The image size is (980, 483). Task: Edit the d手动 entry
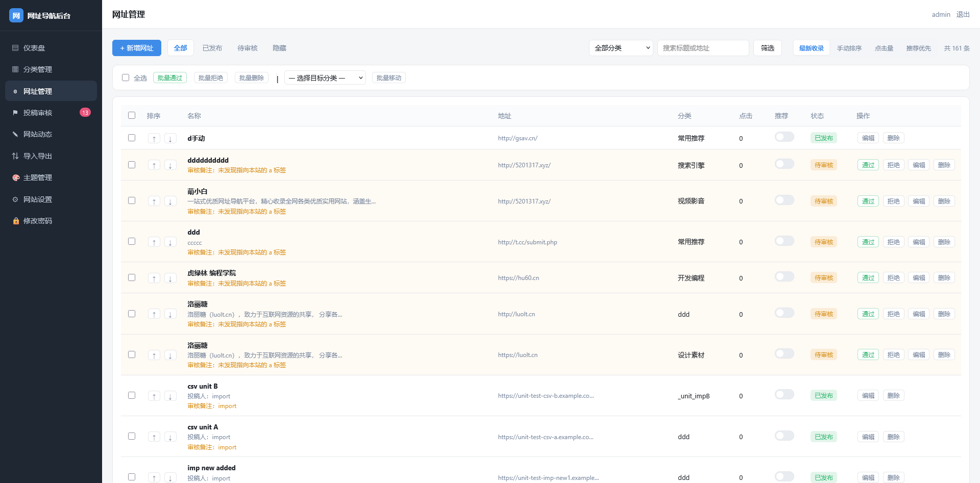868,138
